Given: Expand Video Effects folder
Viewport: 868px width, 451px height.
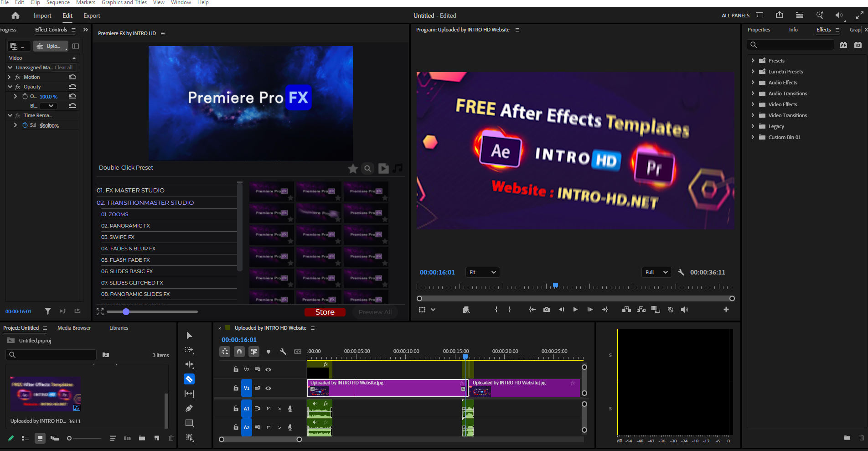Looking at the screenshot, I should [x=753, y=104].
